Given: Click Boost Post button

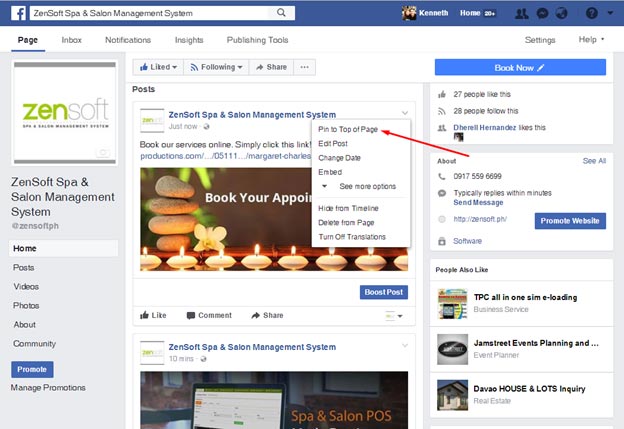Looking at the screenshot, I should [384, 292].
